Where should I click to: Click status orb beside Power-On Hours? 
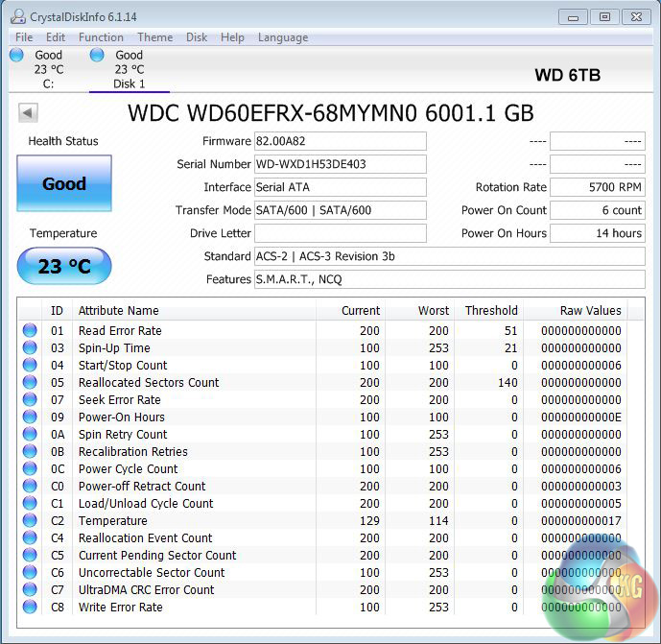(x=31, y=417)
